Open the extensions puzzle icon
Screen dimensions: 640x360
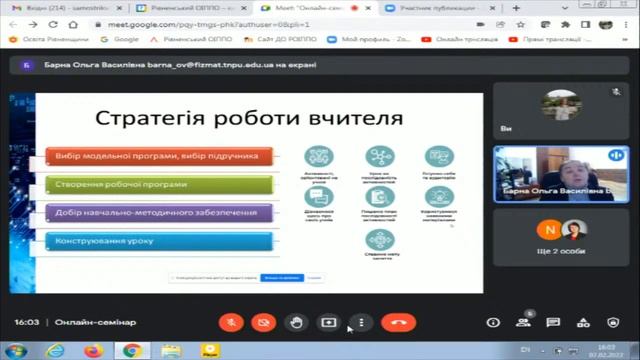click(565, 25)
